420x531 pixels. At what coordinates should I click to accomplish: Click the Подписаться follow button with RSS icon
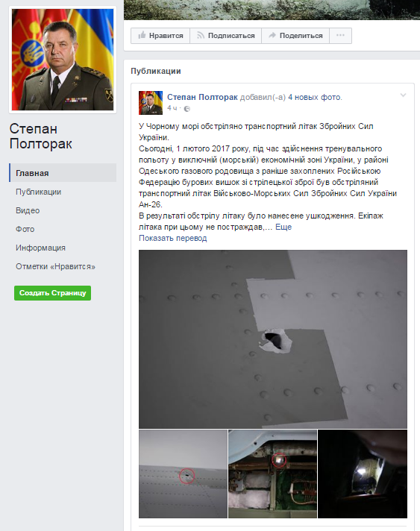coord(225,36)
